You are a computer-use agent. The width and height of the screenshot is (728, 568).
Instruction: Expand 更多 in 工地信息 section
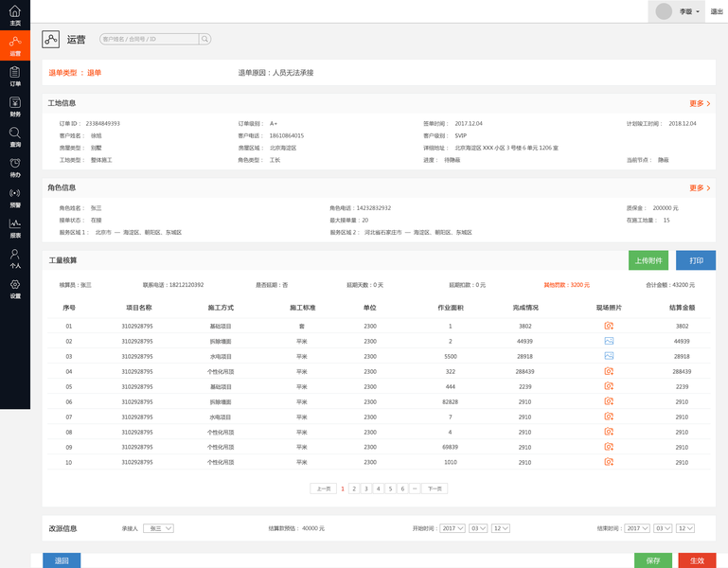point(700,103)
